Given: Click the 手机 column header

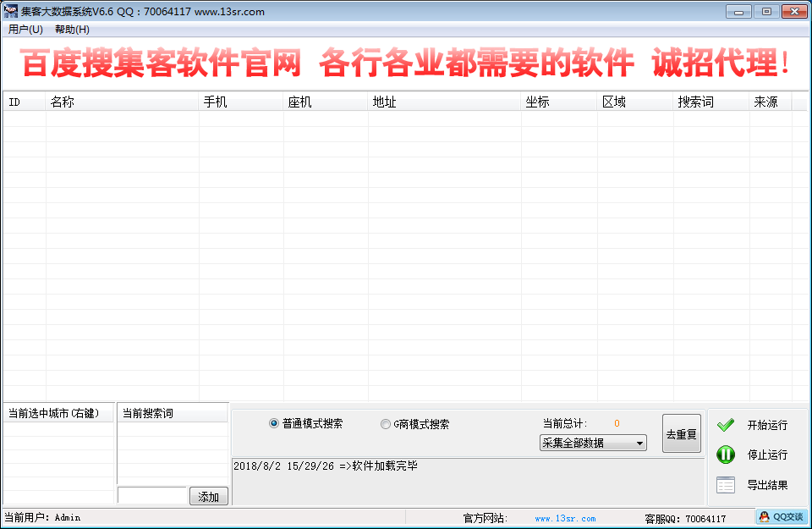Looking at the screenshot, I should pyautogui.click(x=241, y=102).
